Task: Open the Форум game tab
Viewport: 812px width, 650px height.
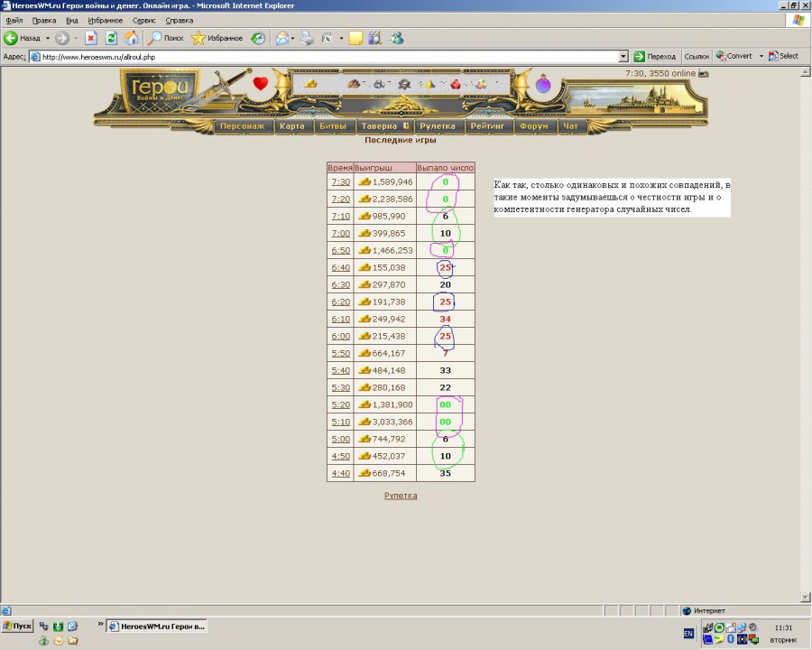Action: pyautogui.click(x=534, y=126)
